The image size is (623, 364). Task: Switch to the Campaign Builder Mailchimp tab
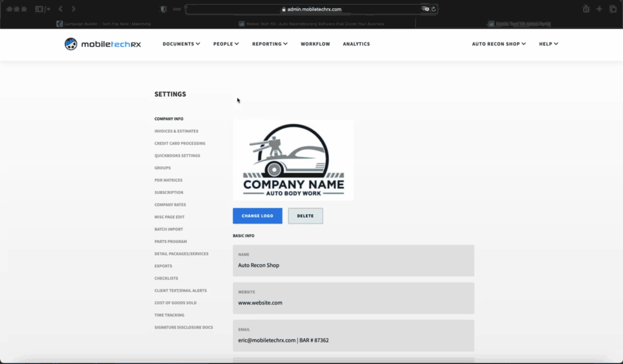104,24
